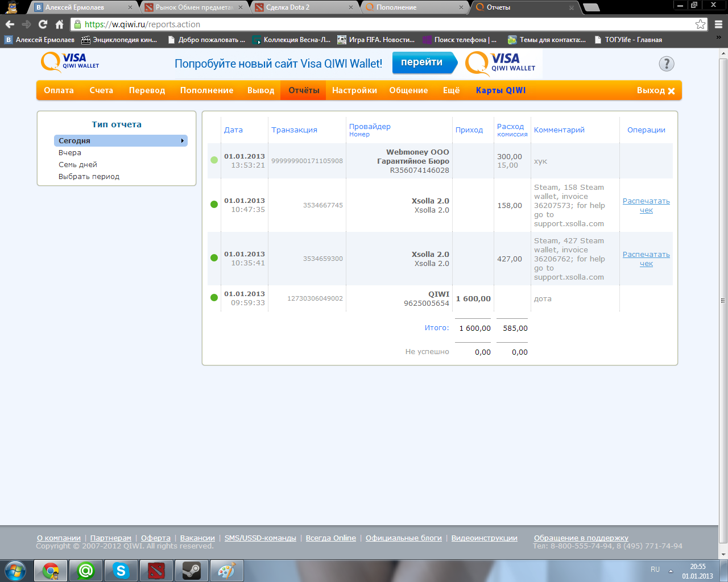Open the Партнерам footer link

pyautogui.click(x=111, y=538)
